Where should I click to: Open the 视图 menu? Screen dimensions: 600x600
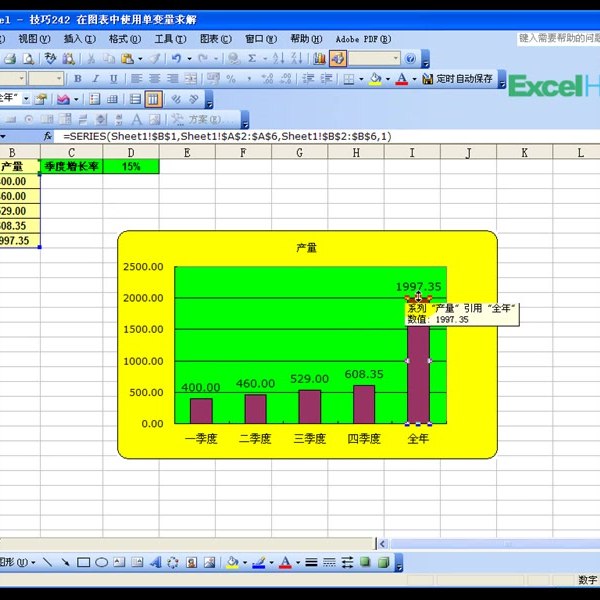pyautogui.click(x=34, y=39)
